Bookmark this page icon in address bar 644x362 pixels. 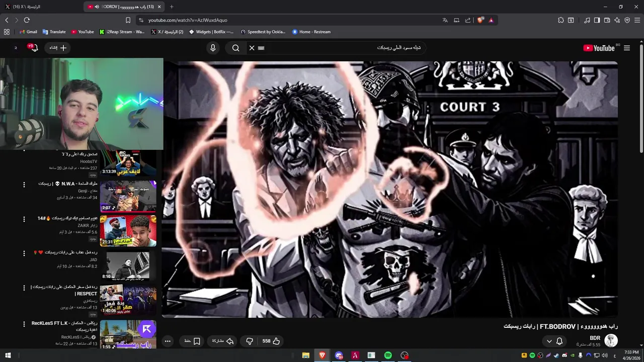pyautogui.click(x=128, y=20)
